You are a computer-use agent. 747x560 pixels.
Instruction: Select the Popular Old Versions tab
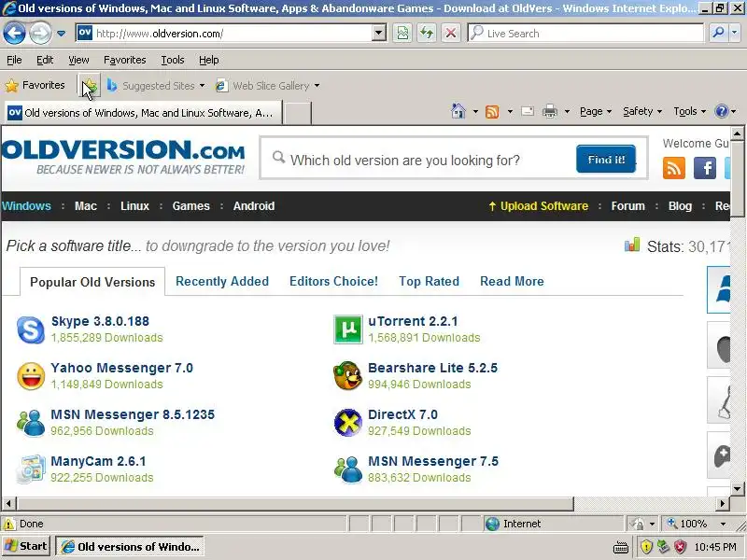[92, 282]
